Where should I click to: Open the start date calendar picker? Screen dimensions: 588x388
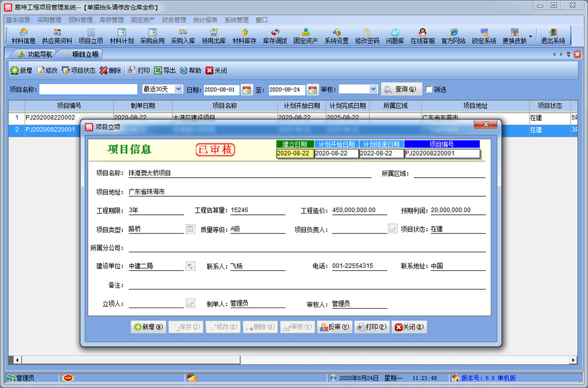(246, 89)
